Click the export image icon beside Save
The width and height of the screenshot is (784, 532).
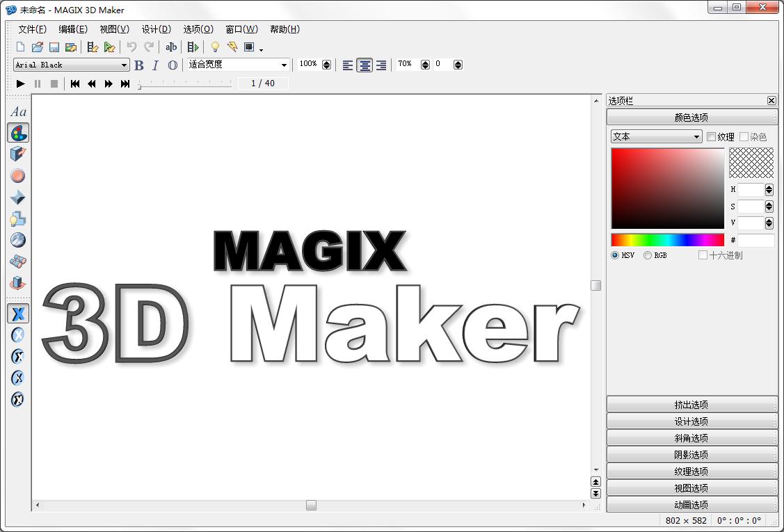71,47
